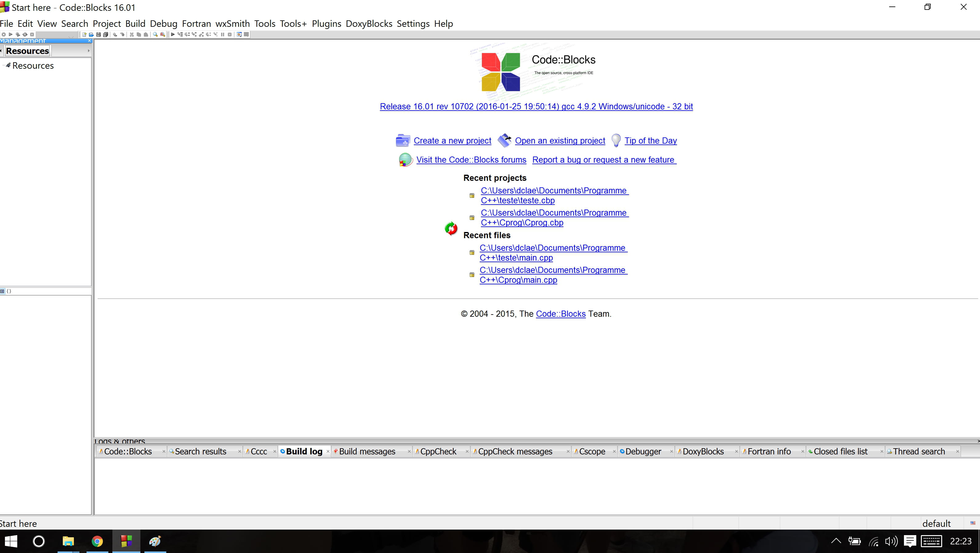Click the Replace magnifier icon
The image size is (980, 553).
(163, 35)
